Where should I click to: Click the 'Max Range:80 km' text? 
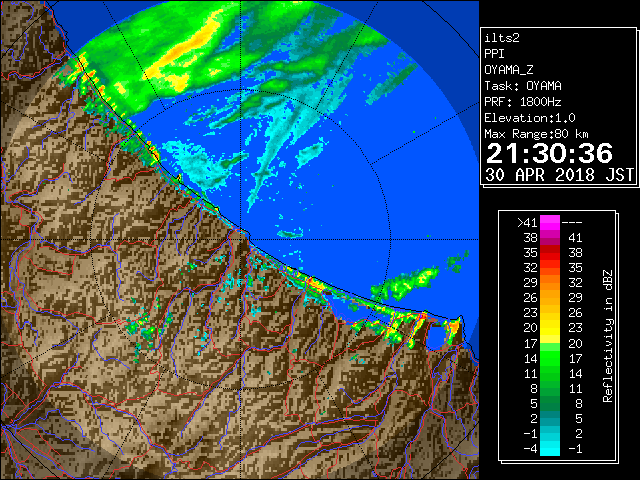536,134
